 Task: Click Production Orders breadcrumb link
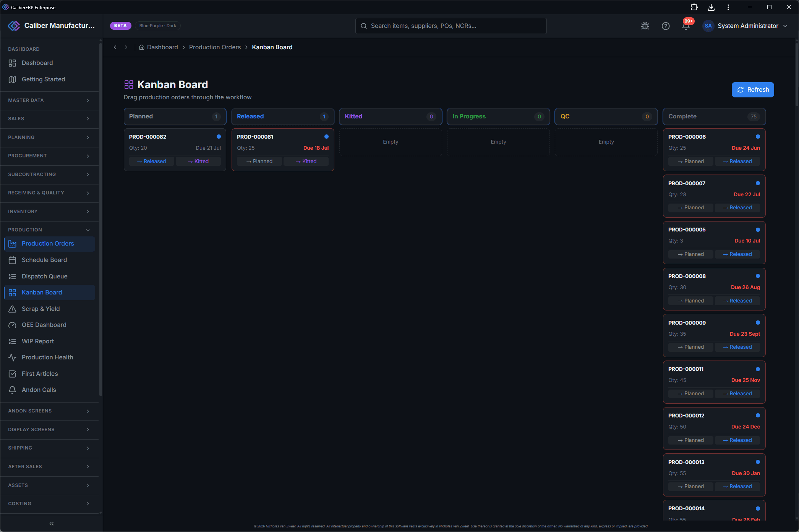point(215,47)
